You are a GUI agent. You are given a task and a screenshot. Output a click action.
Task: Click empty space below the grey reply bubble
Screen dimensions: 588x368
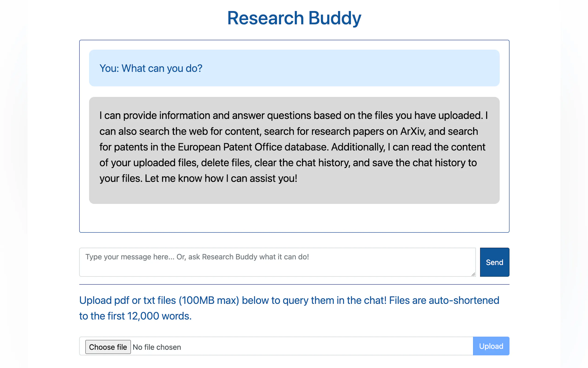click(x=294, y=218)
